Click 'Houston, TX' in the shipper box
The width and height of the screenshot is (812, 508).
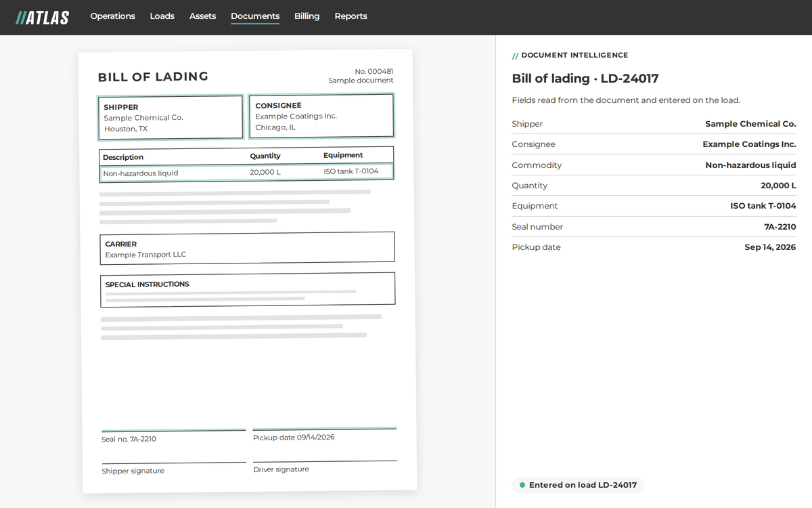click(125, 129)
